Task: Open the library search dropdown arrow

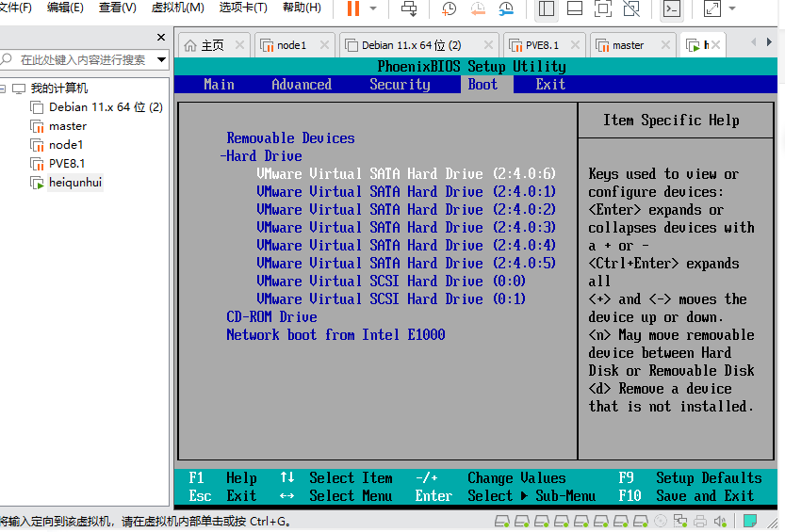Action: [x=161, y=60]
